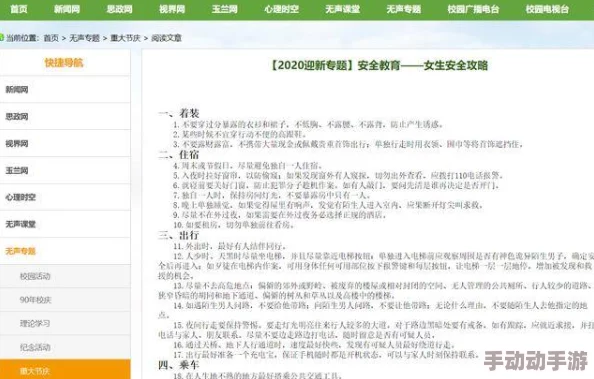Open the 校园活动 sidebar sub-item
Viewport: 594px width, 379px height.
tap(65, 276)
